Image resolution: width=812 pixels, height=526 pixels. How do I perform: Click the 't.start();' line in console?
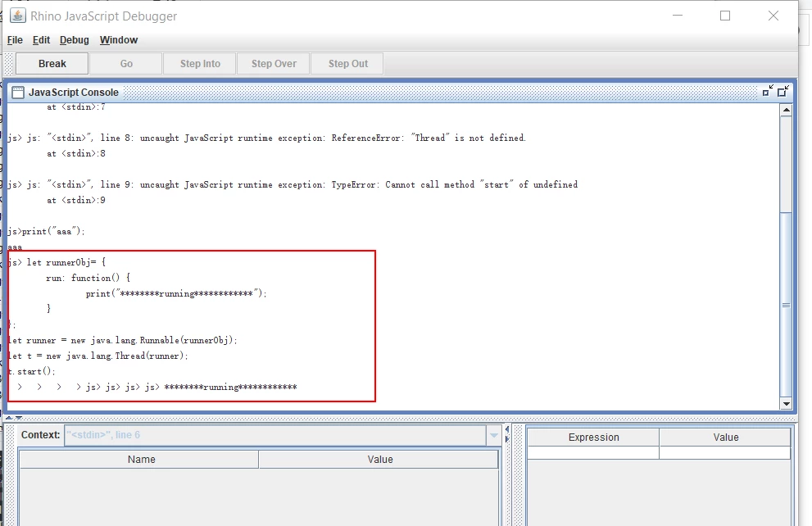tap(32, 371)
